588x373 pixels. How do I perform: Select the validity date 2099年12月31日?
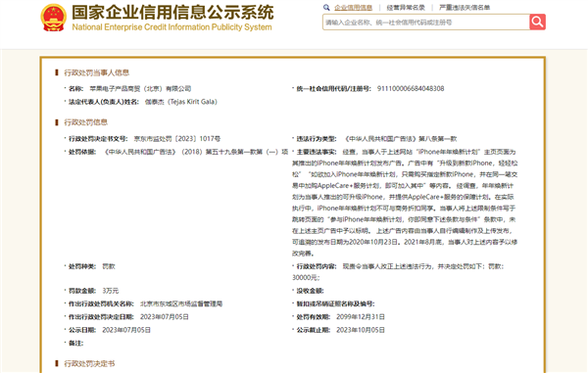(x=361, y=317)
